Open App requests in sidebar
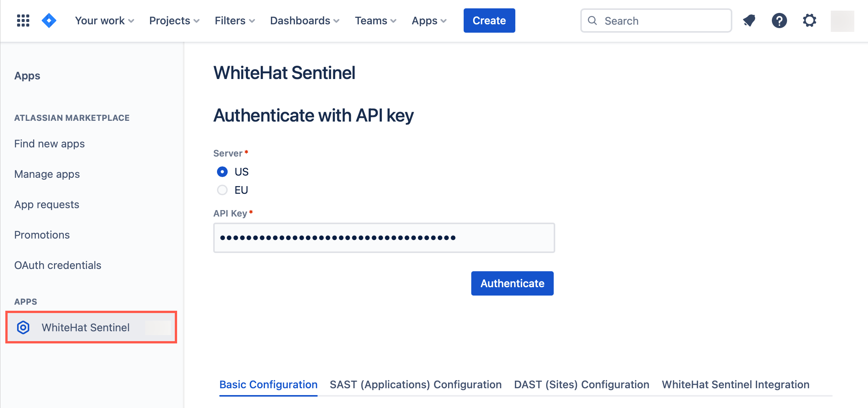The height and width of the screenshot is (408, 868). (x=47, y=204)
